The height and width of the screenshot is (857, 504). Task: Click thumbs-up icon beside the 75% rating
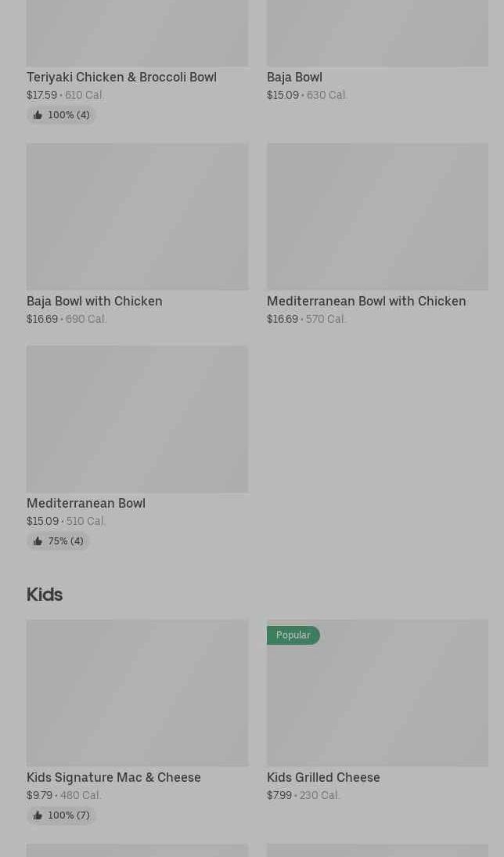(x=38, y=541)
